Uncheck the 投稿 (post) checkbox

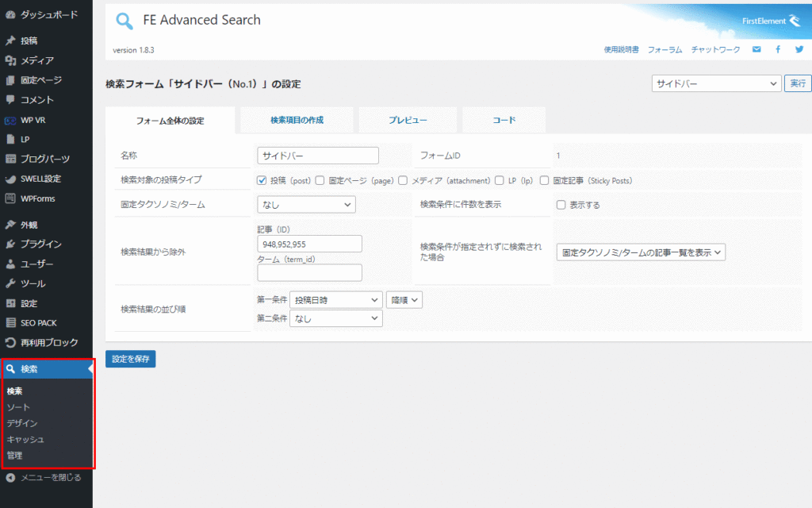tap(262, 180)
